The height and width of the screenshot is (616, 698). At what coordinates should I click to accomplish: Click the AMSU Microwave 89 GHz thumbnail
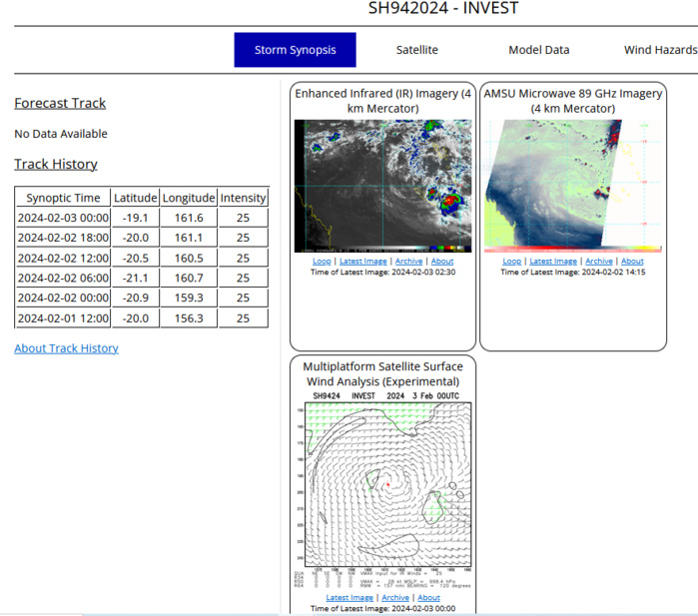click(572, 185)
